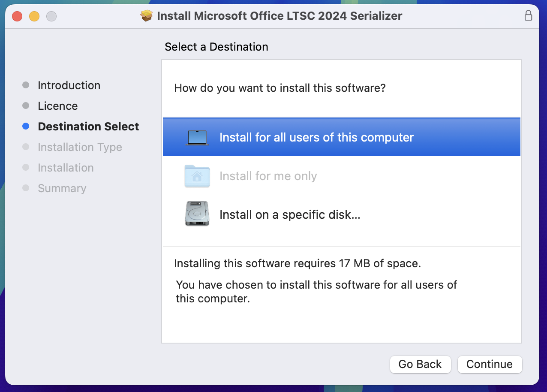Close the installer with red button
Image resolution: width=547 pixels, height=392 pixels.
17,16
